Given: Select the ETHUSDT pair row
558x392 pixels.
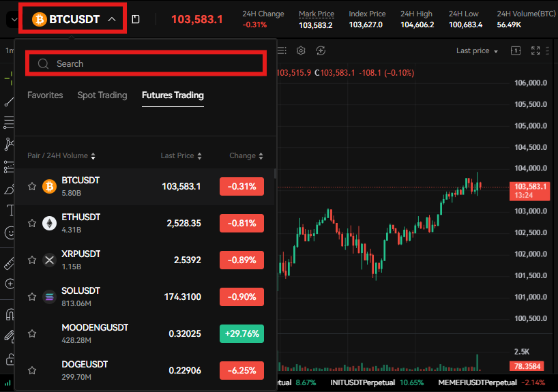Looking at the screenshot, I should click(145, 223).
